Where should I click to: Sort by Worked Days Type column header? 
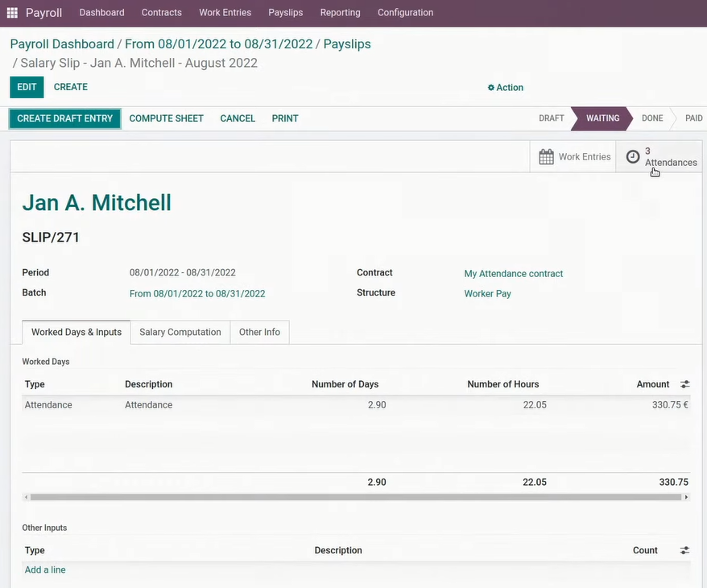pyautogui.click(x=35, y=384)
